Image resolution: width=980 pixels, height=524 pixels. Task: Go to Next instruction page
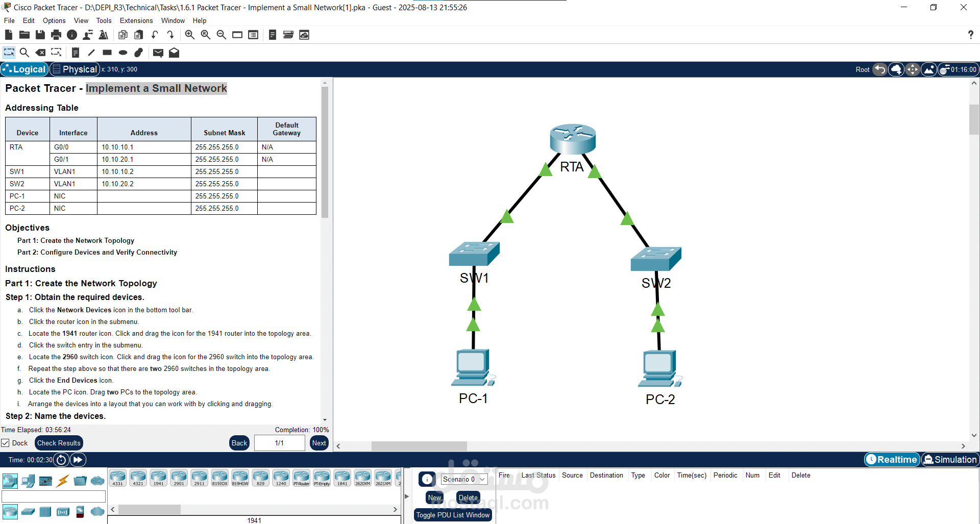click(319, 443)
